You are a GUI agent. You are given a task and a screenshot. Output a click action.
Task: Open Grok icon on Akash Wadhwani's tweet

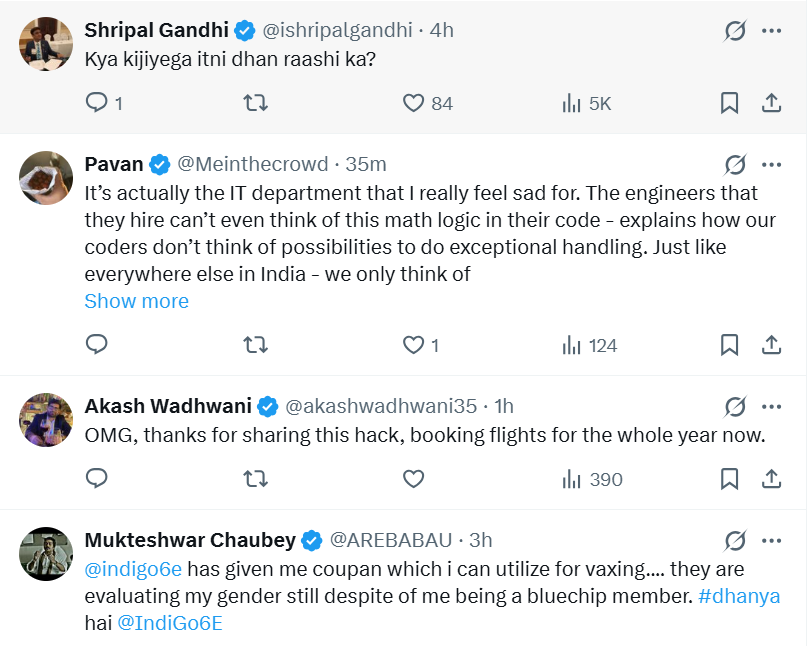coord(735,406)
